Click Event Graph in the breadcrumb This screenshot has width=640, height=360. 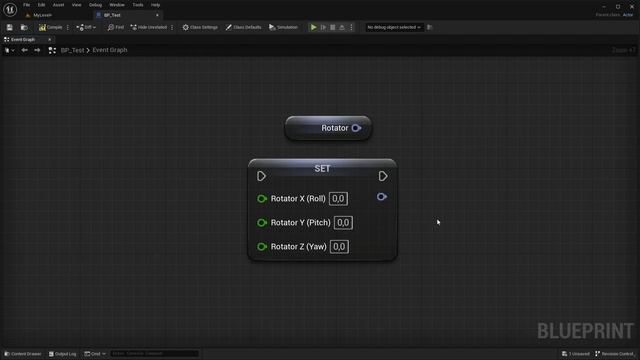[110, 50]
